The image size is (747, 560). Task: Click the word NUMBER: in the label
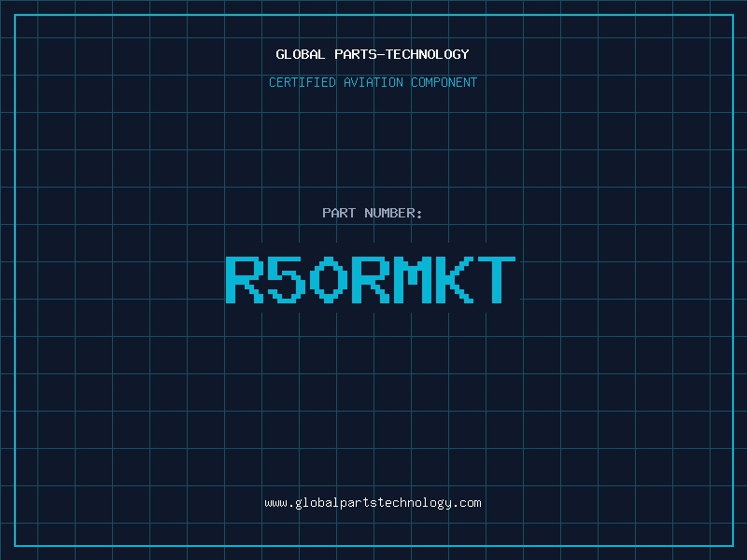pos(392,213)
